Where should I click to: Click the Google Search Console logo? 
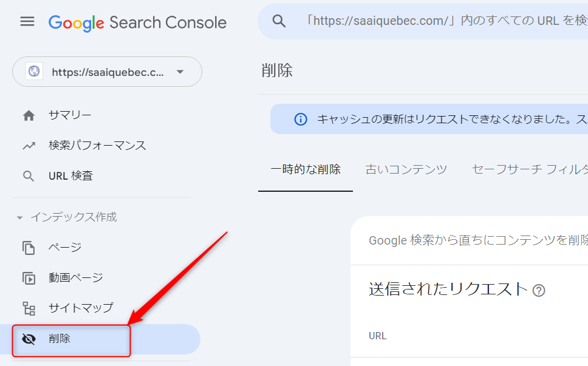tap(137, 22)
